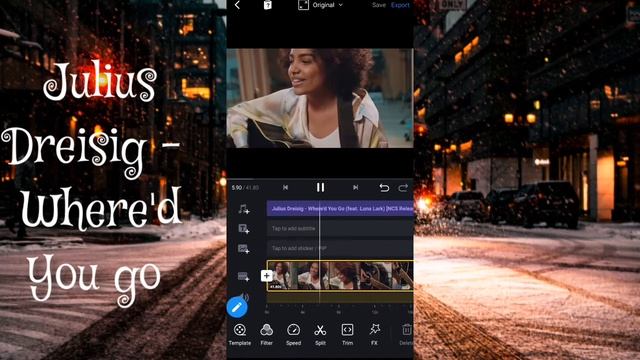This screenshot has height=360, width=640.
Task: Open the Original aspect ratio dropdown
Action: coord(321,5)
